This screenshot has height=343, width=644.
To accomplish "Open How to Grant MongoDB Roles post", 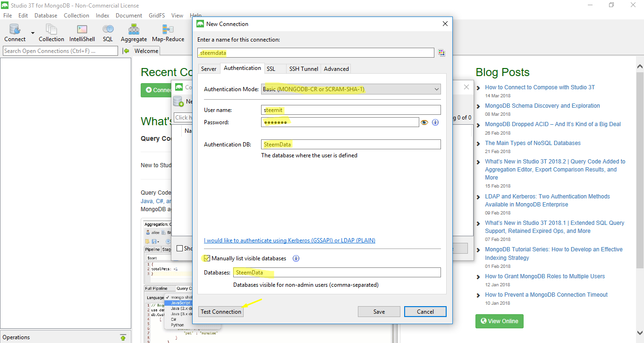I will click(545, 276).
